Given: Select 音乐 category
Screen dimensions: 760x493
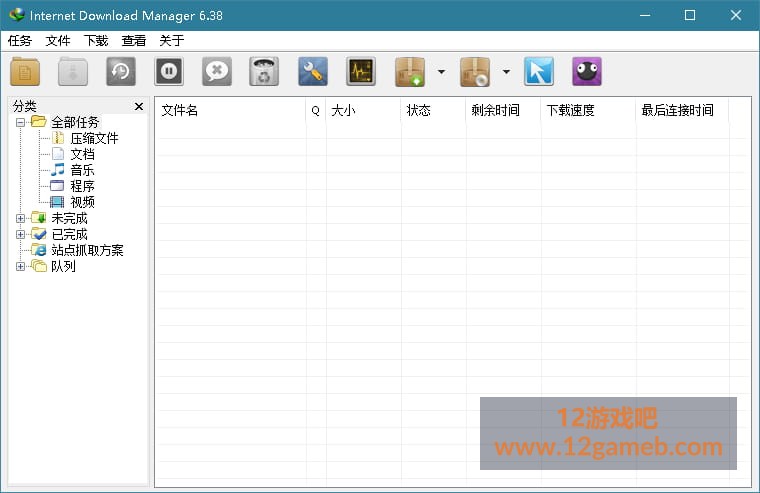Looking at the screenshot, I should tap(82, 170).
